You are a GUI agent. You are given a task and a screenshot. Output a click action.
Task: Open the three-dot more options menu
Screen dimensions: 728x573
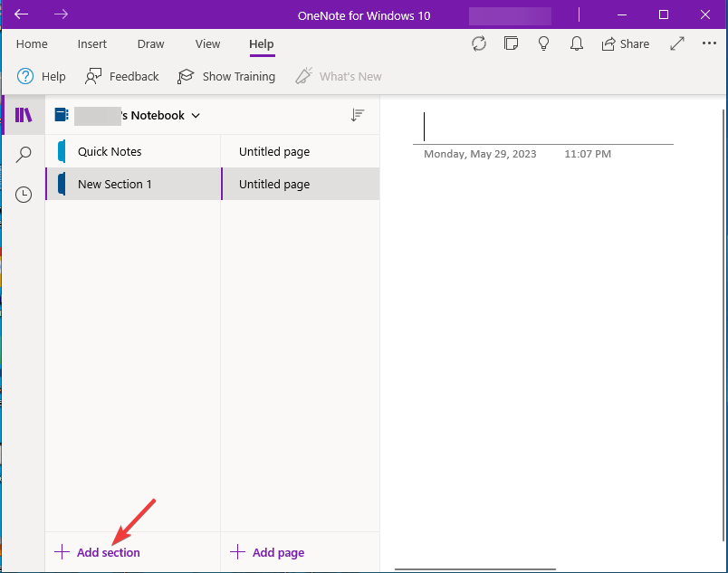coord(709,43)
